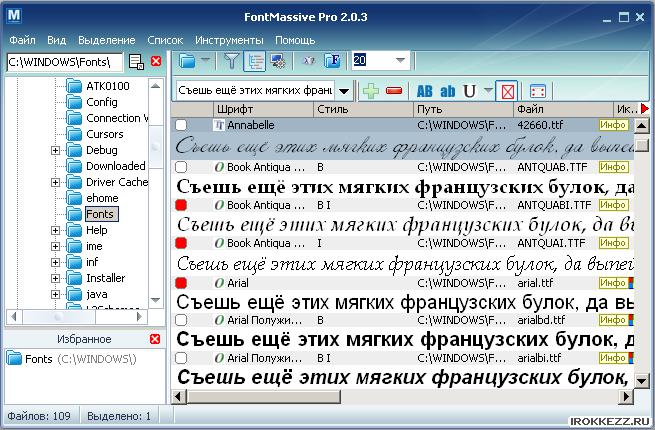Viewport: 655px width, 430px height.
Task: Click the TrueType icon of Annabelle
Action: 218,125
